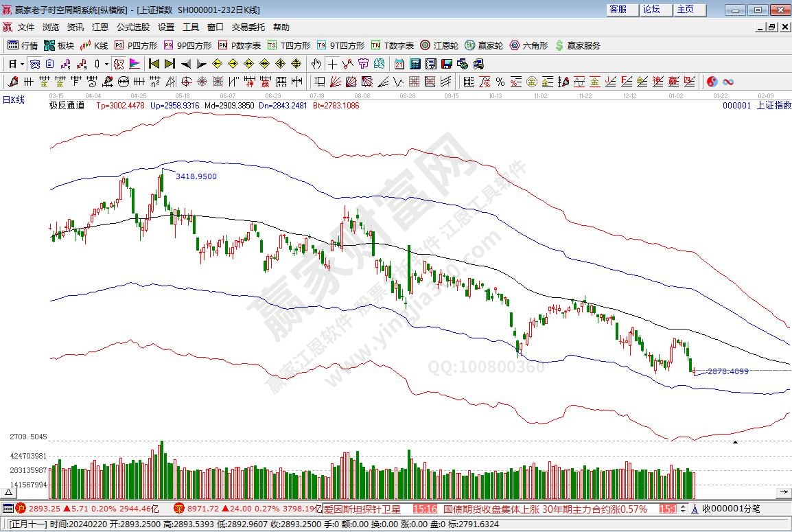Click the right arrow of horizontal scrollbar
Image resolution: width=792 pixels, height=532 pixels.
click(784, 492)
